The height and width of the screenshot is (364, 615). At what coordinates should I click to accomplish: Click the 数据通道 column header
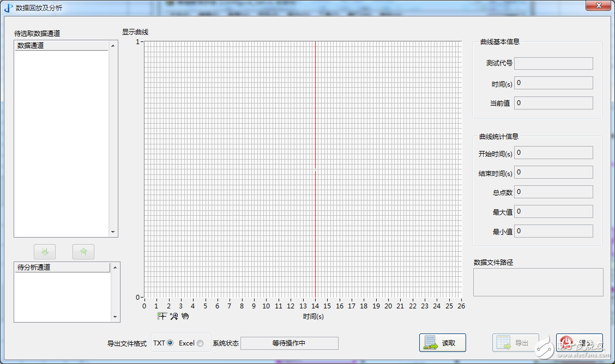(x=61, y=46)
